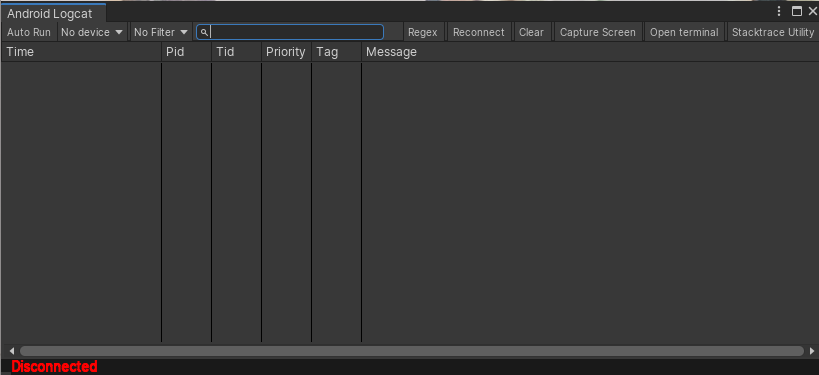Toggle the Regex search option
The image size is (819, 375).
[x=423, y=32]
